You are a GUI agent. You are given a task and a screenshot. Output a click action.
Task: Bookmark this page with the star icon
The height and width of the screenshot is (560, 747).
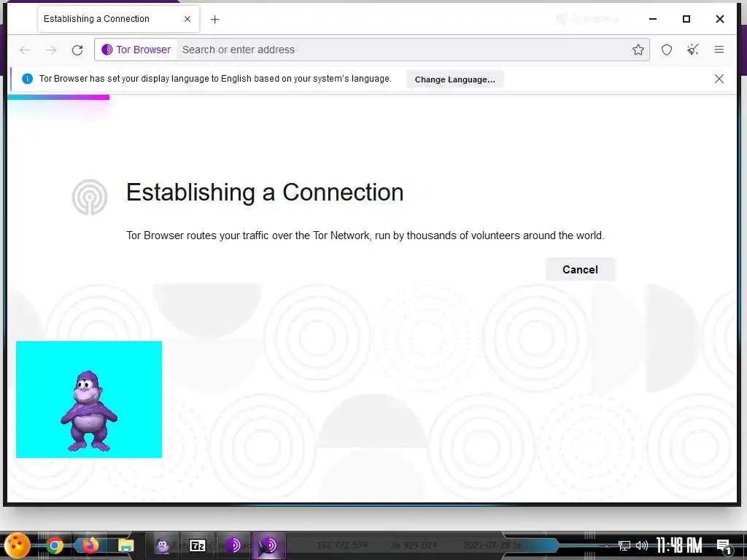click(638, 50)
